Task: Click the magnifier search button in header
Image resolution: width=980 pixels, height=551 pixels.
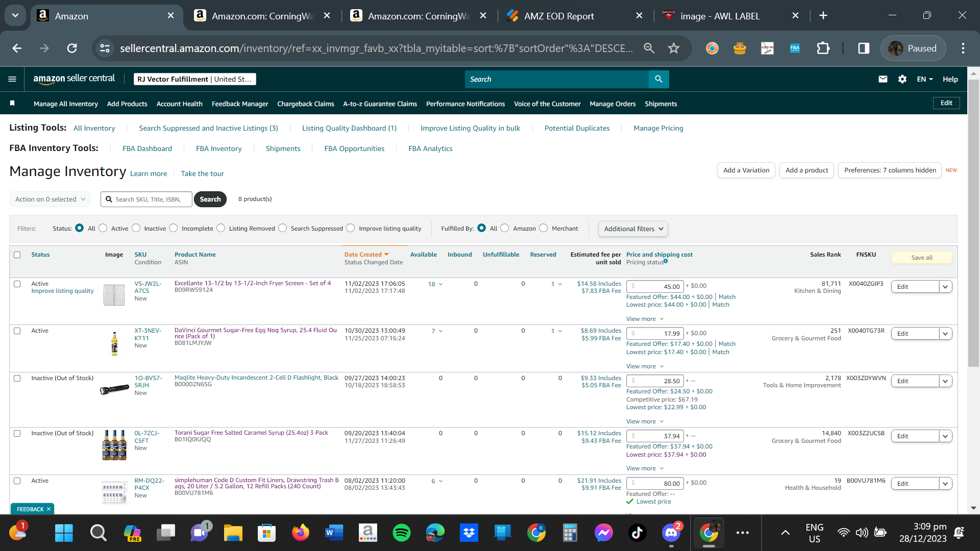Action: coord(658,79)
